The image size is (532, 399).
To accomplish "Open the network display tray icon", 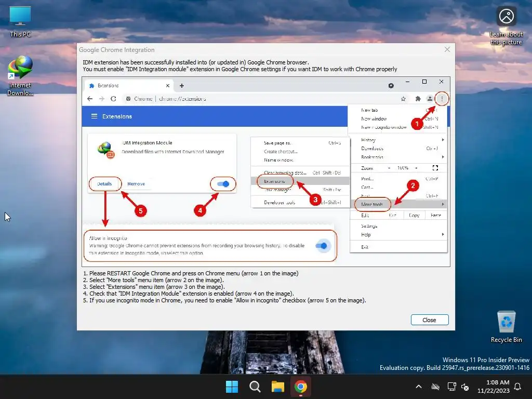I will pyautogui.click(x=451, y=387).
